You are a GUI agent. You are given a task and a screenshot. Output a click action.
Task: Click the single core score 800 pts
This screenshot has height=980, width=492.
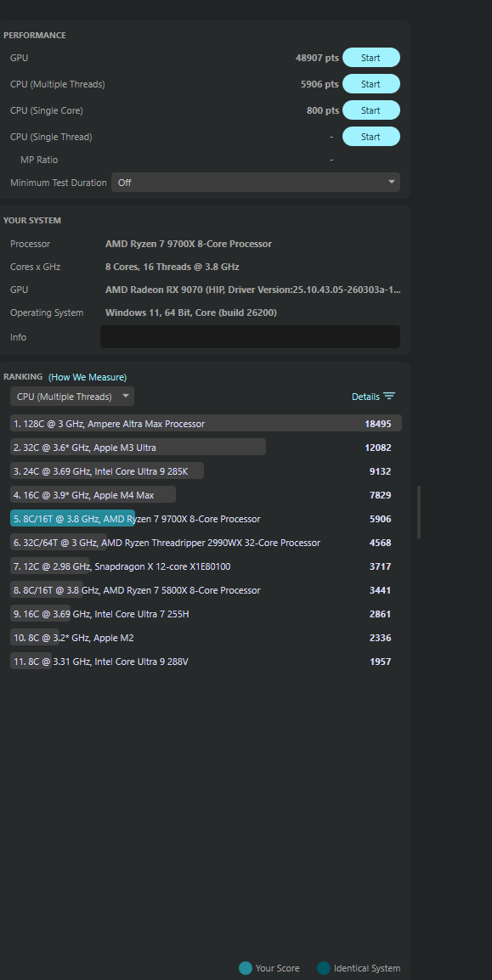323,110
